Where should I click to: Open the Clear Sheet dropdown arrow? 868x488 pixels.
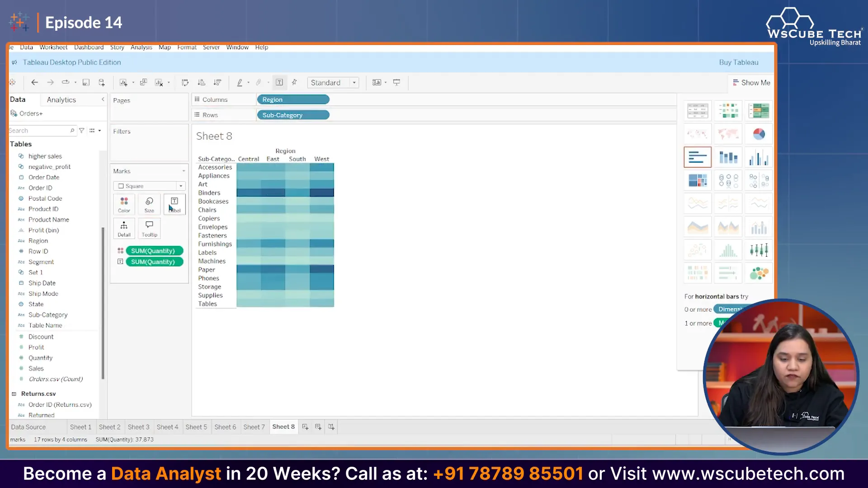(x=169, y=83)
